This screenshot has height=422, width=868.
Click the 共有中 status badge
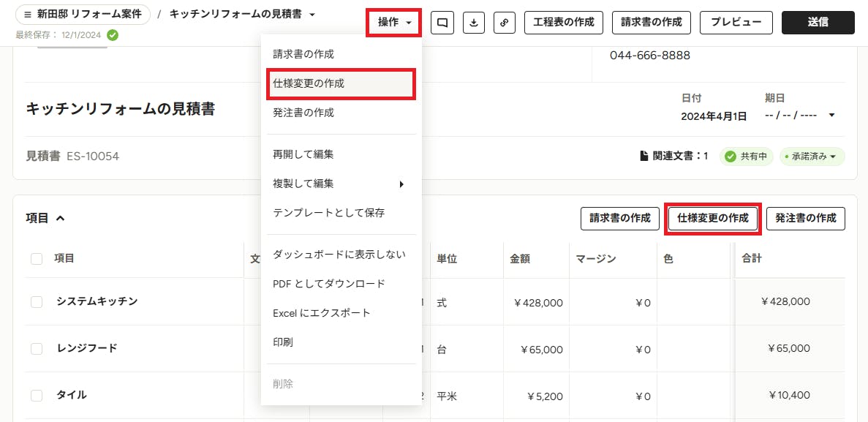pos(746,157)
